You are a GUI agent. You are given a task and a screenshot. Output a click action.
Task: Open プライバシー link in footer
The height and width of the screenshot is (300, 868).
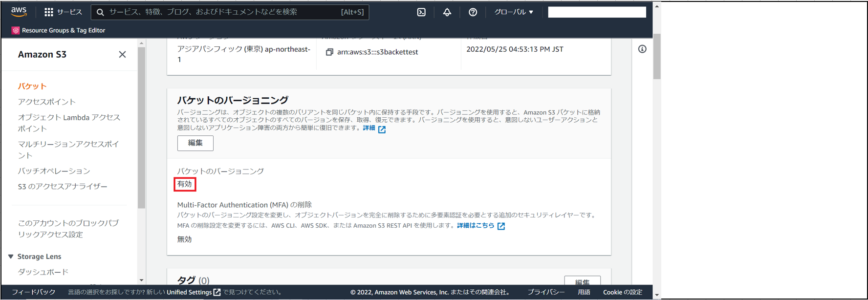coord(546,292)
